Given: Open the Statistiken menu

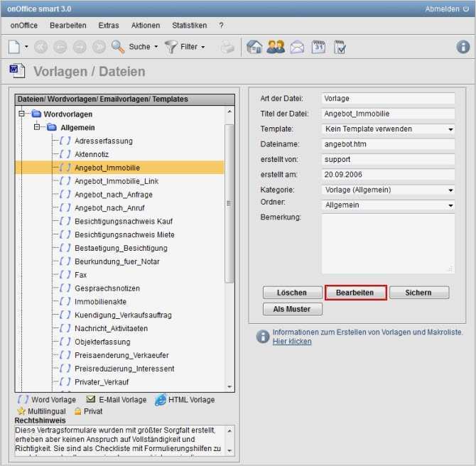Looking at the screenshot, I should [190, 26].
